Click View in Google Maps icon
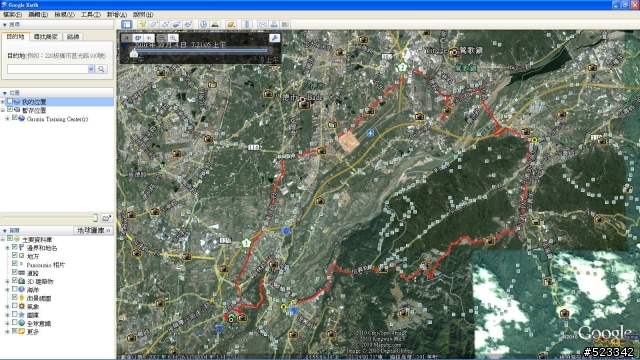Viewport: 640px width, 360px height. pyautogui.click(x=285, y=24)
